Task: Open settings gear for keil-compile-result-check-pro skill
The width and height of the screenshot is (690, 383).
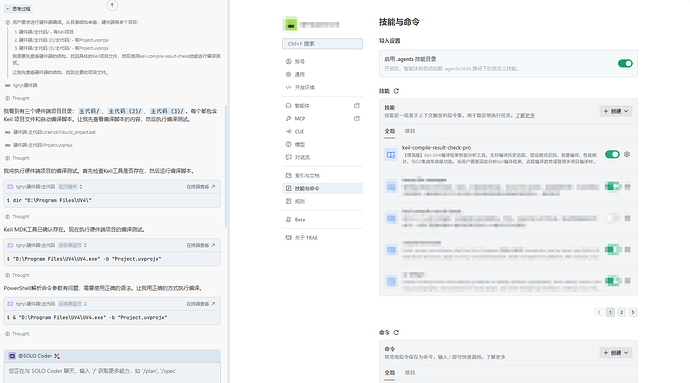Action: (627, 155)
